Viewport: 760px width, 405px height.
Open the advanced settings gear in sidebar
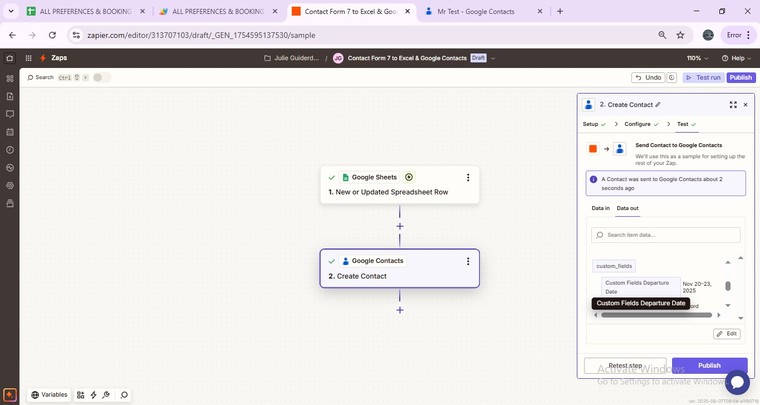[10, 186]
